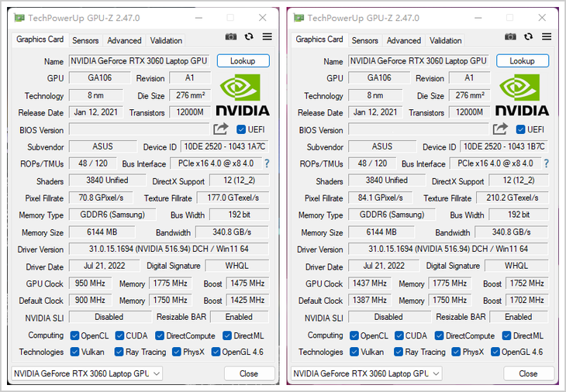566x392 pixels.
Task: Toggle Ray Tracing checkbox in right window
Action: [x=399, y=352]
